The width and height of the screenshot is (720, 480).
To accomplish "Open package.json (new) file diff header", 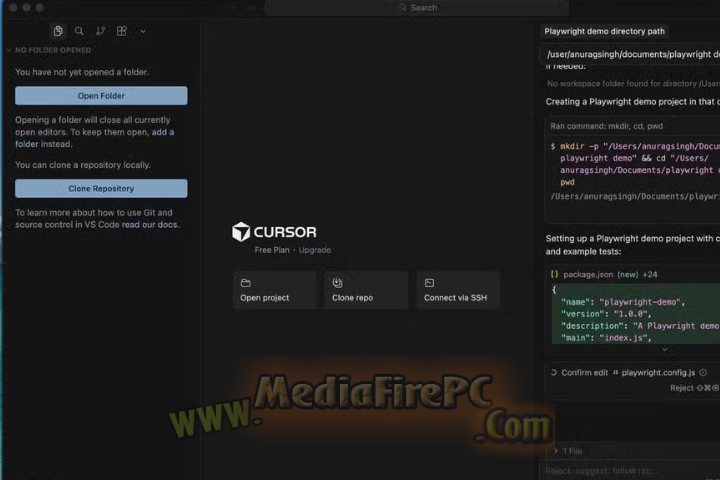I will tap(610, 274).
